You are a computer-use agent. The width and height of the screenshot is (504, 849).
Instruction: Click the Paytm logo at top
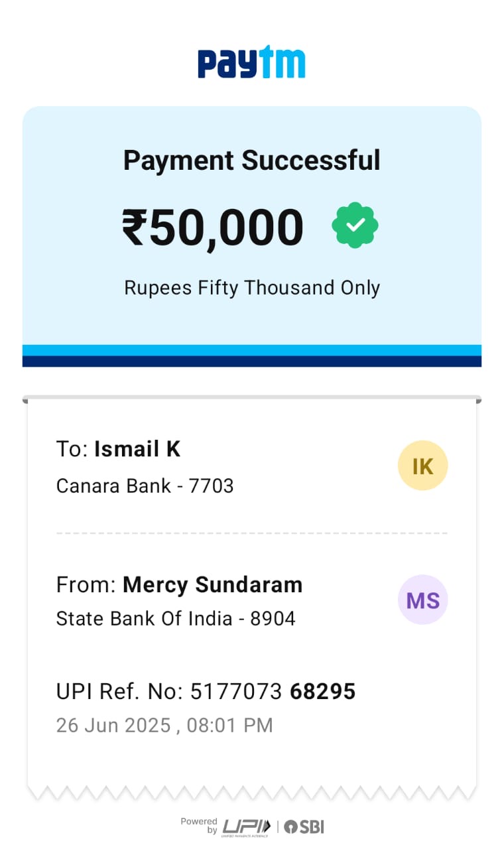251,62
